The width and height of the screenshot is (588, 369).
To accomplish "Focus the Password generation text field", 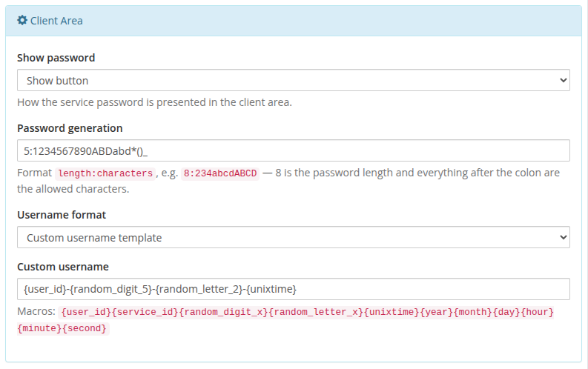I will pos(293,150).
